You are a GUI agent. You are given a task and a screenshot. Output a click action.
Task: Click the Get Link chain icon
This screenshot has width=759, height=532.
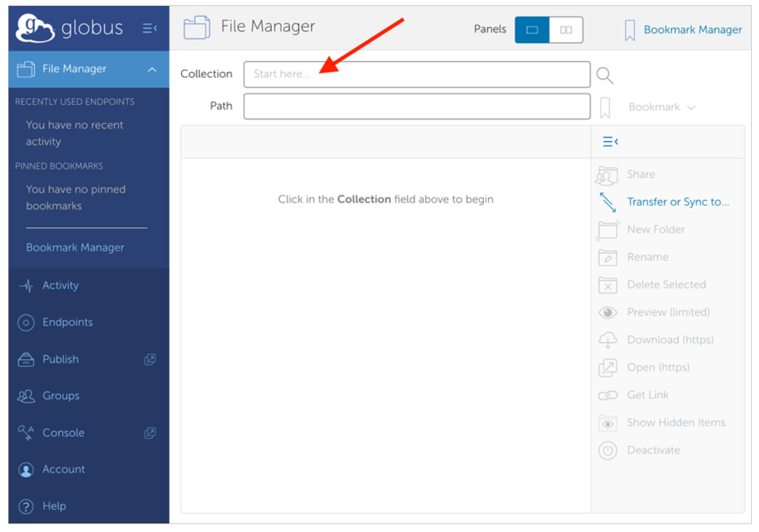(x=607, y=395)
